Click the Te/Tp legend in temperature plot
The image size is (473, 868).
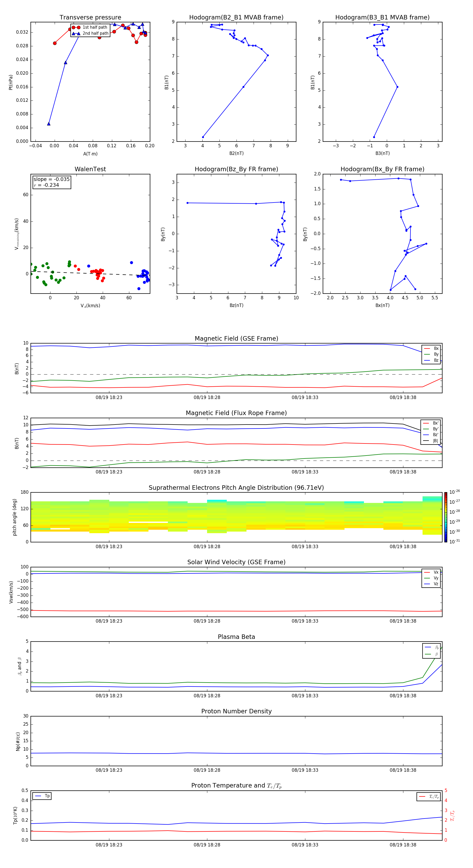[x=429, y=796]
